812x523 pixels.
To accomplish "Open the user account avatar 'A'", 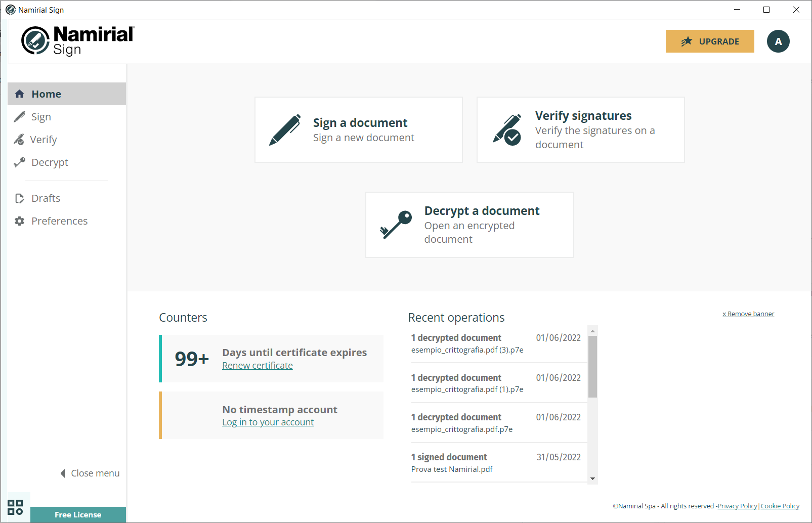I will (x=778, y=41).
